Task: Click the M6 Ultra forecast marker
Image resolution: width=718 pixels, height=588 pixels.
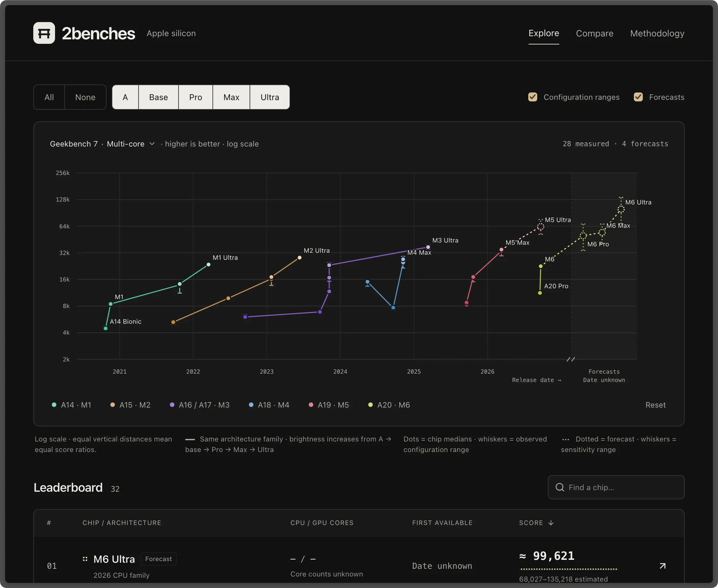Action: 620,209
